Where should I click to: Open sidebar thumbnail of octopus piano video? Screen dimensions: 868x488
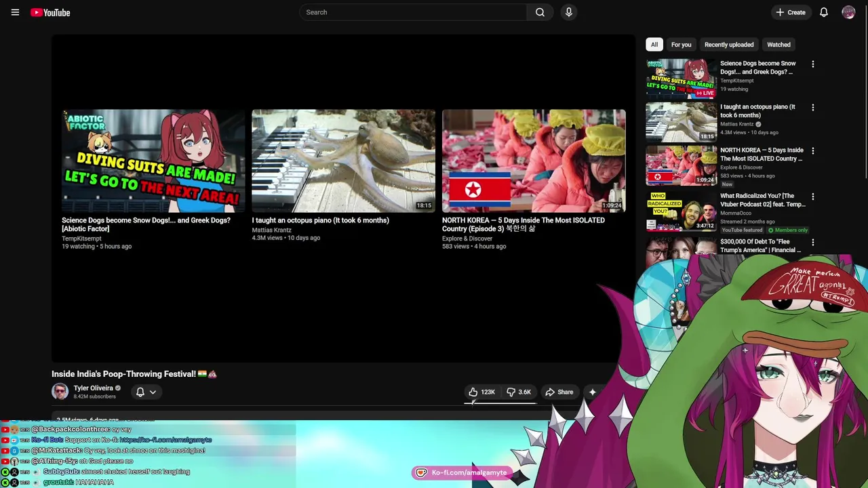coord(681,122)
